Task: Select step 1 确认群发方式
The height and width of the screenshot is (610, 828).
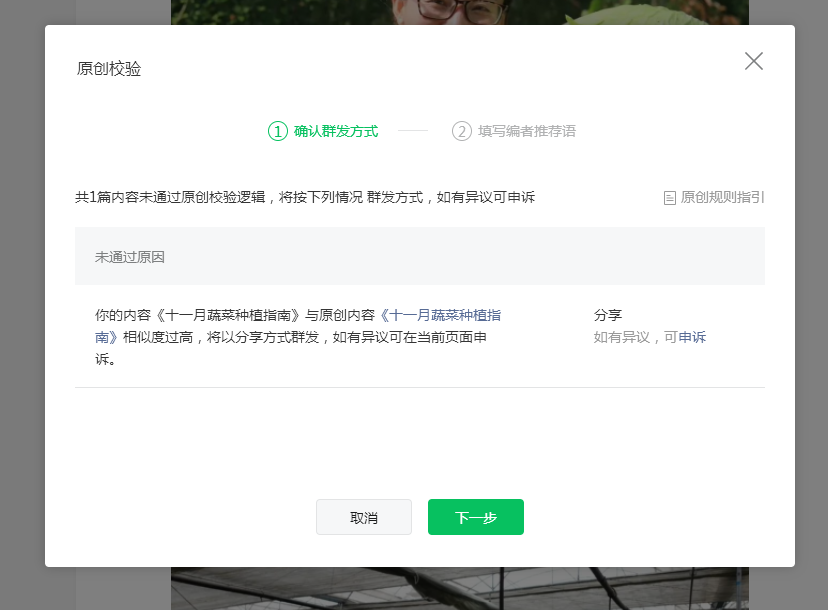Action: pos(323,131)
